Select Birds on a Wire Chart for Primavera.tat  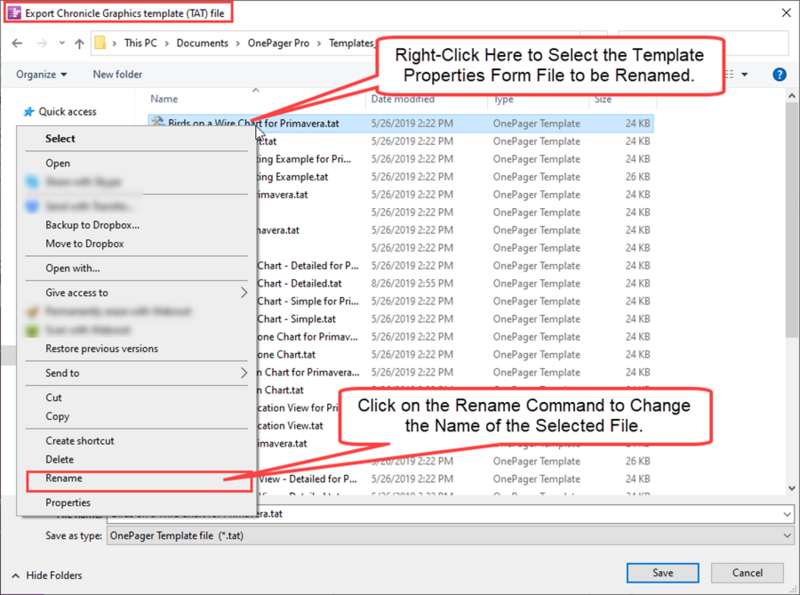401,123
